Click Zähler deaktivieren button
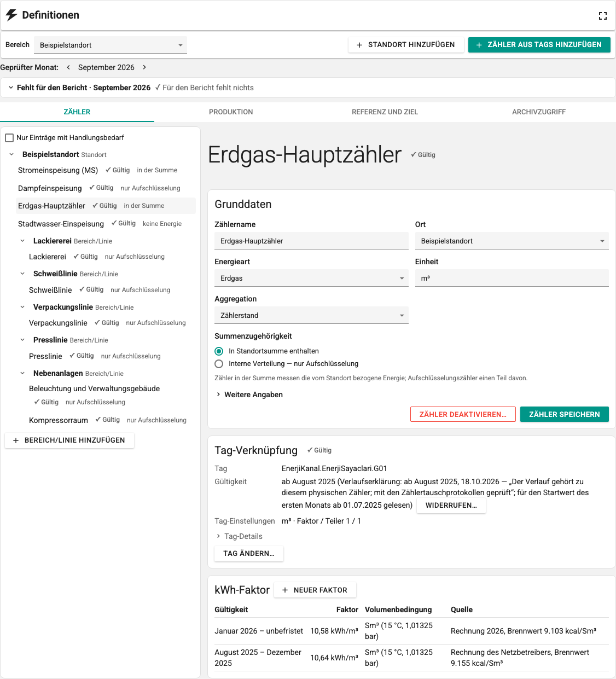 pyautogui.click(x=463, y=415)
